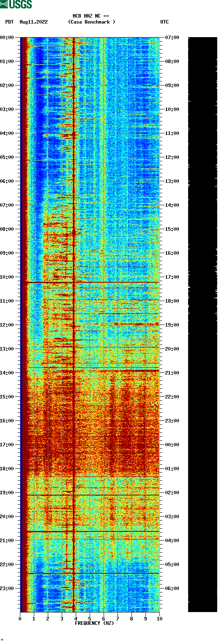Click the 12:00 label on the PDT axis
Viewport: 220px width, 644px height.
pyautogui.click(x=7, y=325)
